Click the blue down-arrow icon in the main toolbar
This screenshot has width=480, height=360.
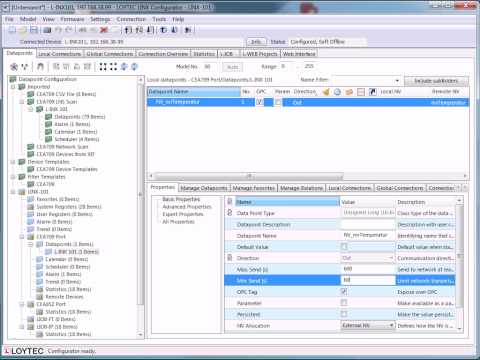(x=174, y=30)
